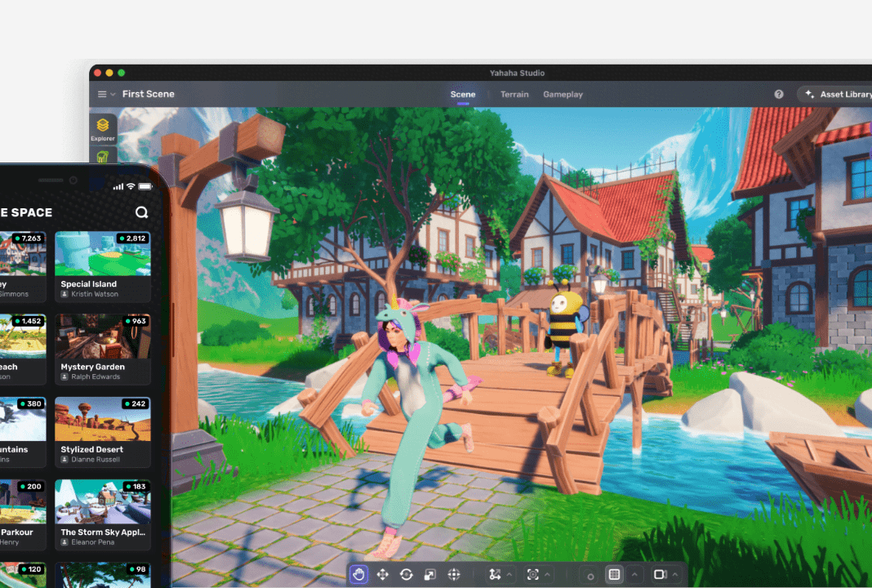Tap the search icon on the phone
The width and height of the screenshot is (872, 588).
[x=142, y=212]
